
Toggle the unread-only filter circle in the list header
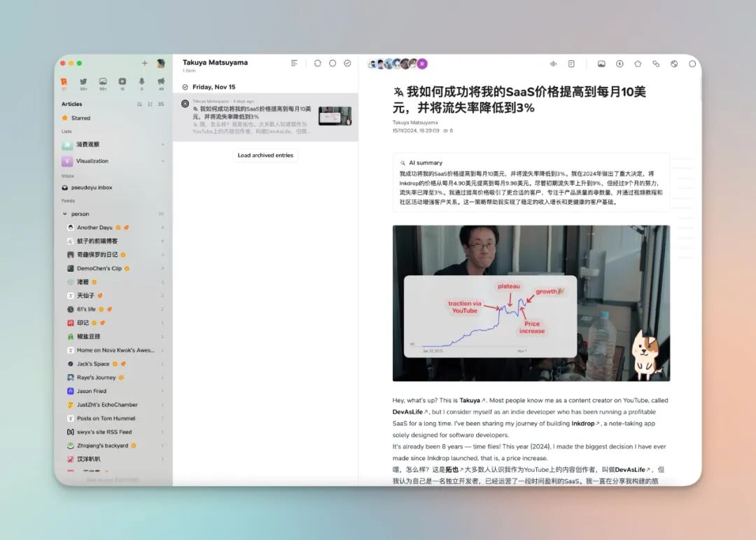click(x=332, y=63)
